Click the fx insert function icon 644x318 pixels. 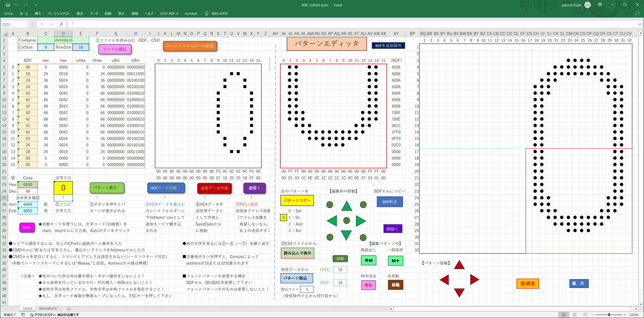pyautogui.click(x=61, y=24)
